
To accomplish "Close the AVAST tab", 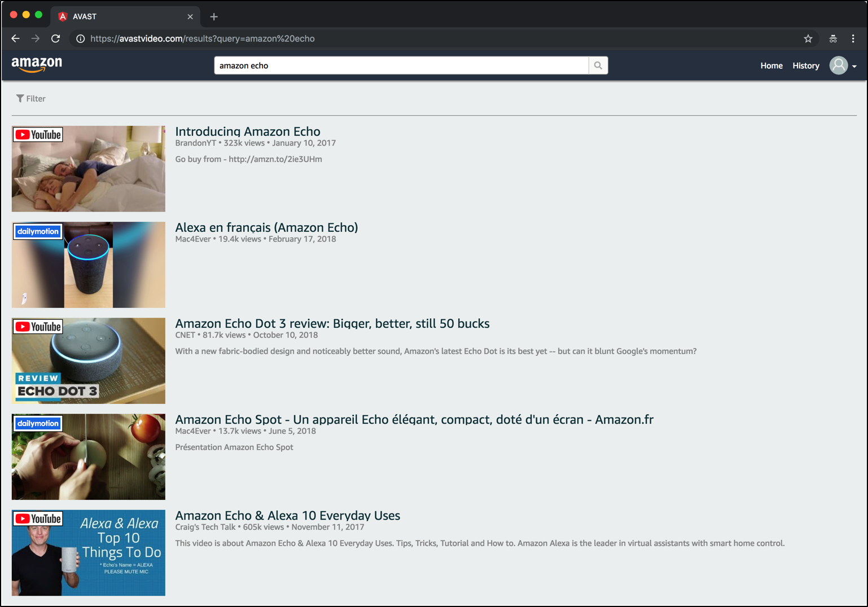I will coord(190,16).
